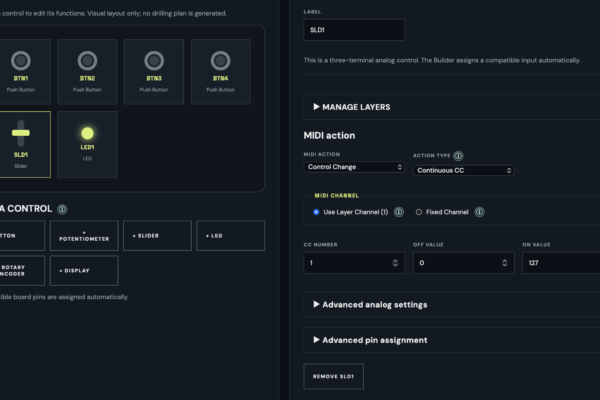This screenshot has height=400, width=600.
Task: Click the MIDI action heading text
Action: [329, 136]
